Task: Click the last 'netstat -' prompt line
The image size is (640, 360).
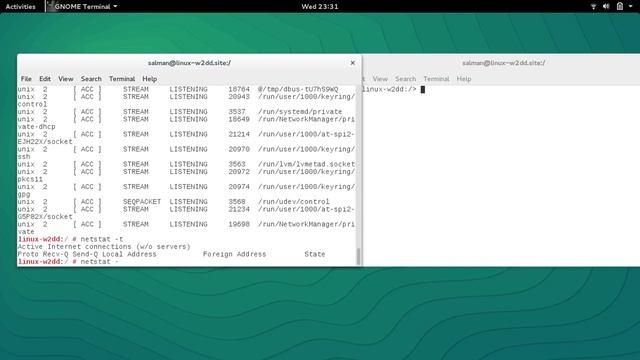Action: [68, 262]
